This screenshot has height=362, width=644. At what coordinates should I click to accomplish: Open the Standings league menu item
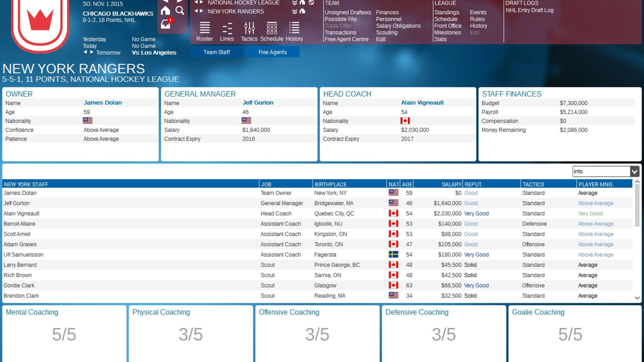tap(446, 12)
